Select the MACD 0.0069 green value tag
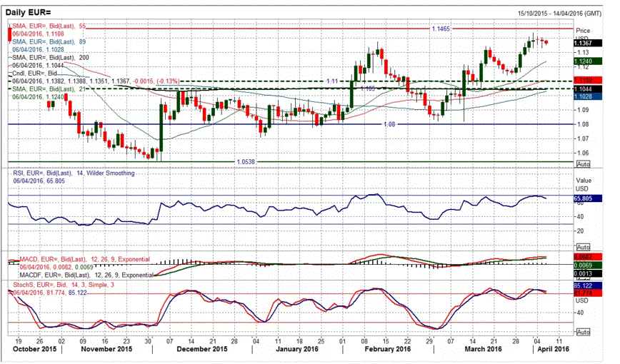Viewport: 620px width, 364px height. pyautogui.click(x=585, y=264)
